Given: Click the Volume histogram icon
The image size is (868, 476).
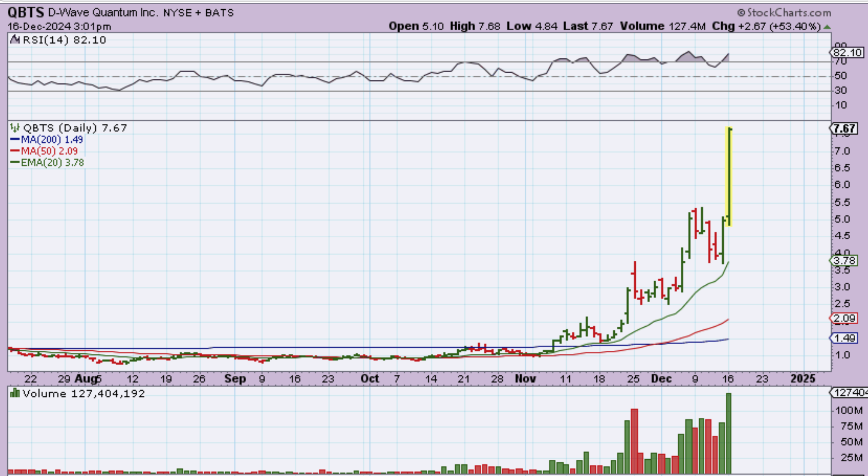Looking at the screenshot, I should click(15, 393).
